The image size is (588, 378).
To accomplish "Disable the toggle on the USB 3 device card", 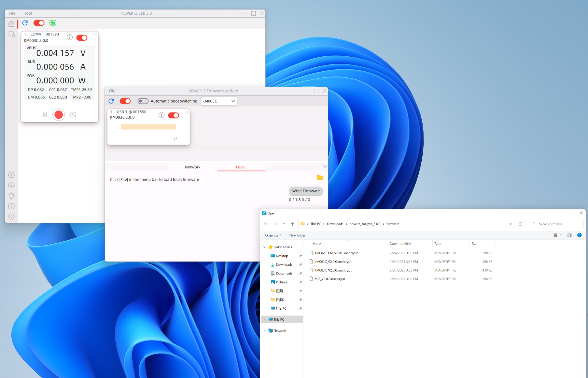I will click(173, 115).
